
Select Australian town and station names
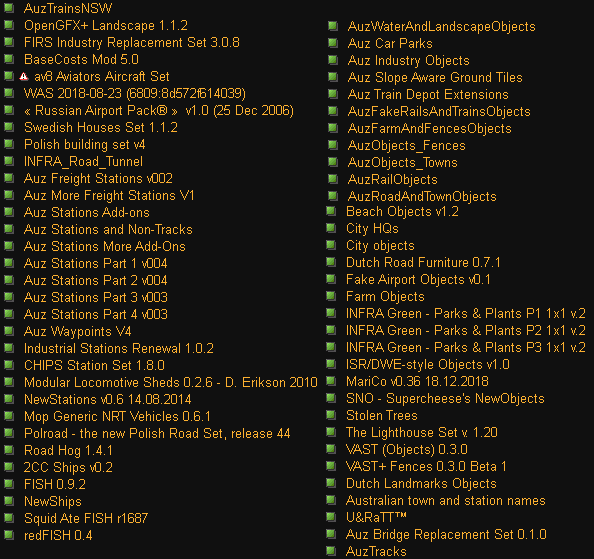pos(446,500)
